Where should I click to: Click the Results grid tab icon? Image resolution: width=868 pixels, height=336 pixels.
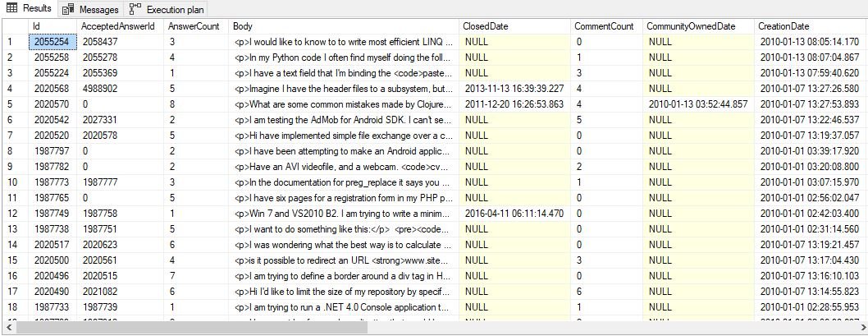click(13, 9)
